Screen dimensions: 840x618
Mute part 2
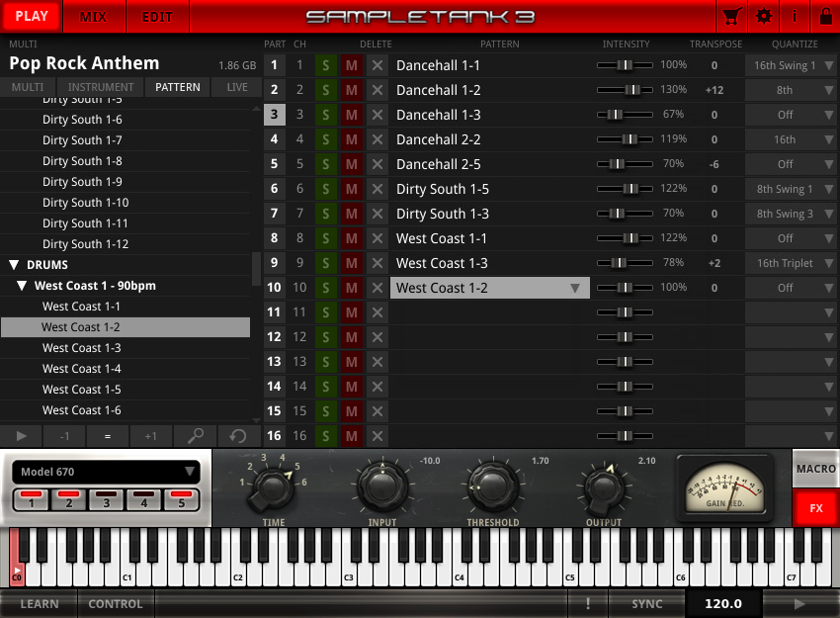pyautogui.click(x=352, y=90)
